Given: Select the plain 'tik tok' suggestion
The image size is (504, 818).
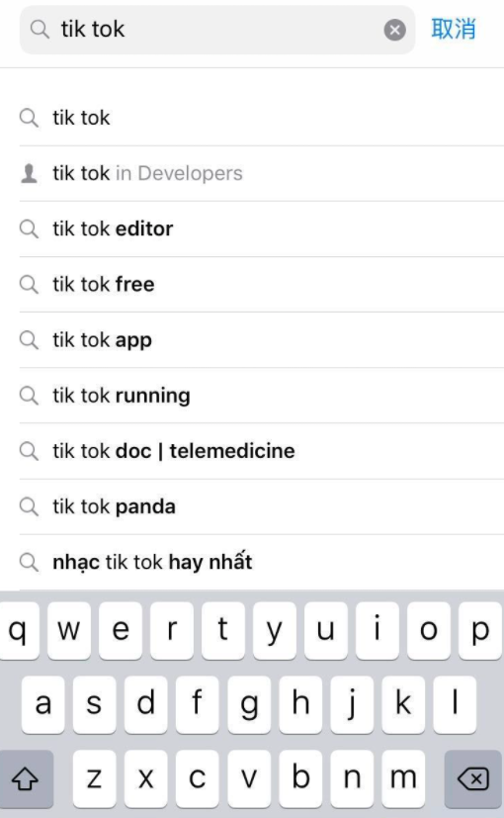Looking at the screenshot, I should coord(262,118).
